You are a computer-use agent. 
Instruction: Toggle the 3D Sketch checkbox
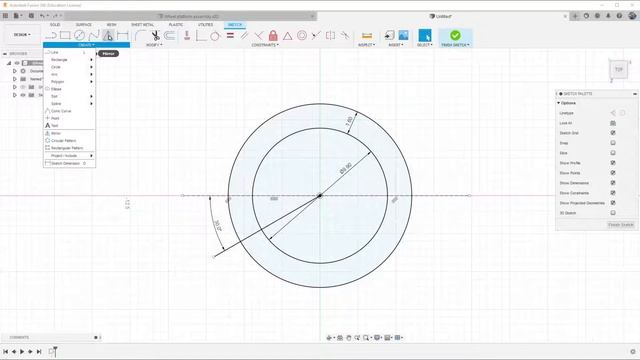(x=613, y=213)
